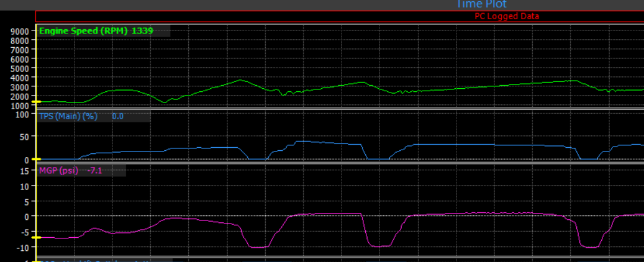The height and width of the screenshot is (262, 644).
Task: Select the Engine Speed (RPM) trace label
Action: pos(84,31)
